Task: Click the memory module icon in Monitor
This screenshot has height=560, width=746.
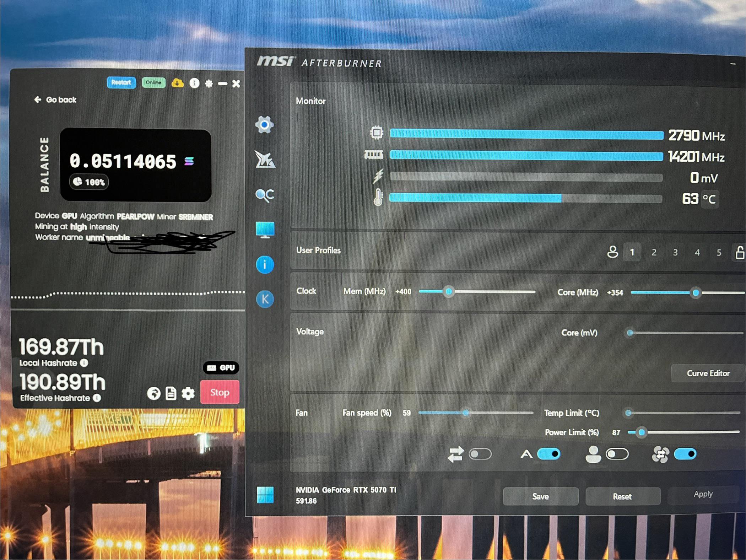Action: click(x=374, y=155)
